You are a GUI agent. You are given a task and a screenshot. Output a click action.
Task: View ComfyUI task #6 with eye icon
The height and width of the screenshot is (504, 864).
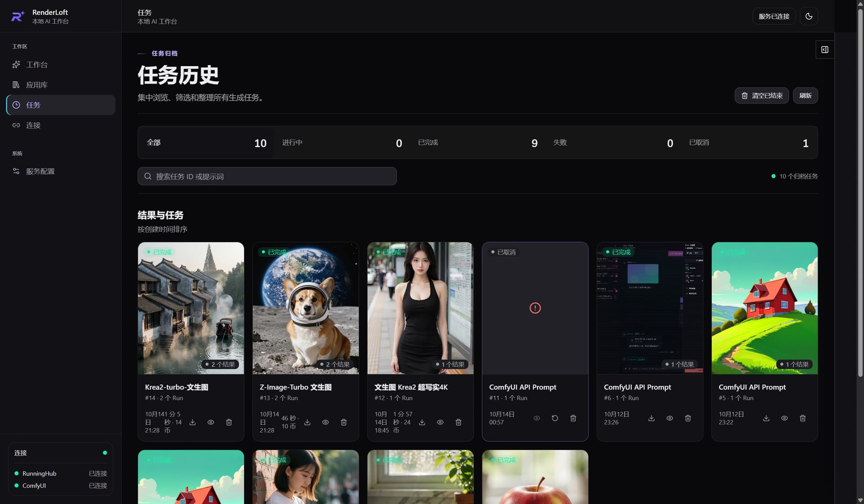coord(670,418)
